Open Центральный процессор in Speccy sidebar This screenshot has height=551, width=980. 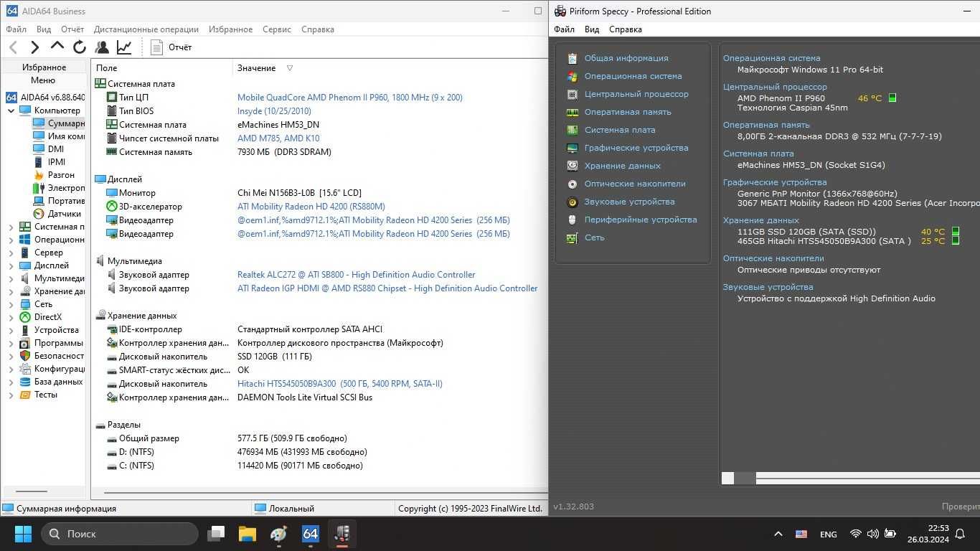pos(636,94)
